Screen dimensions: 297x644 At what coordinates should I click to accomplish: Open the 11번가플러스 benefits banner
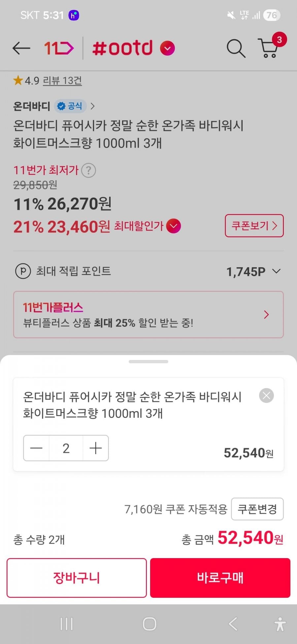pos(148,314)
